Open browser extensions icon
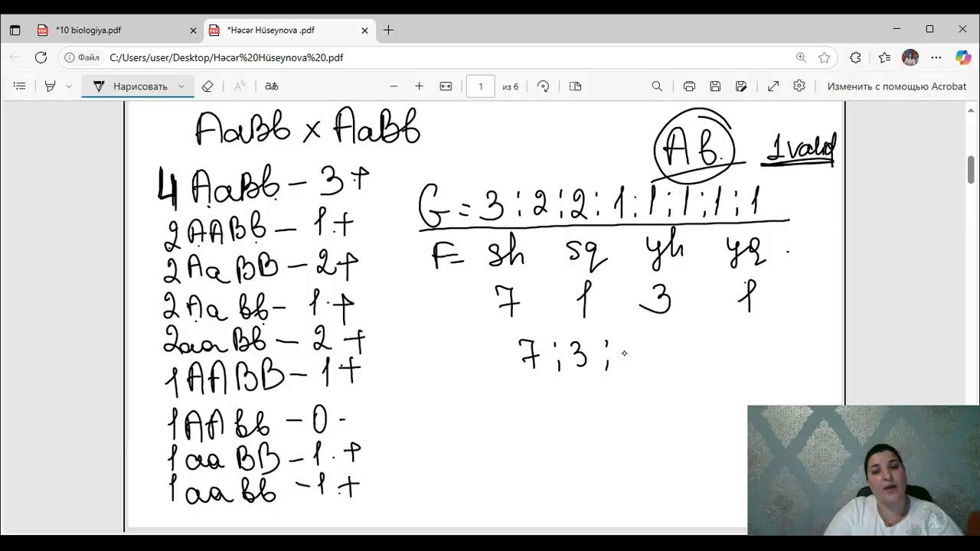This screenshot has width=980, height=551. coord(856,57)
